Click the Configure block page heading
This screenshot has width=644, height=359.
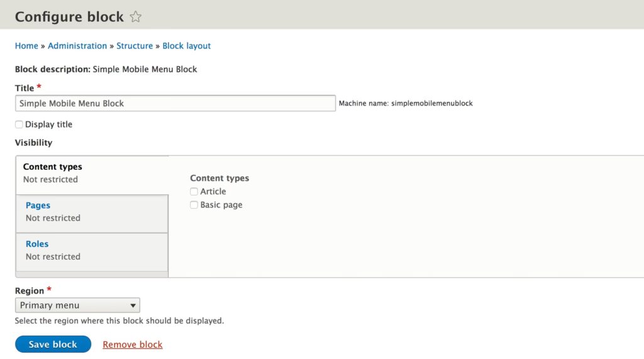pyautogui.click(x=69, y=17)
